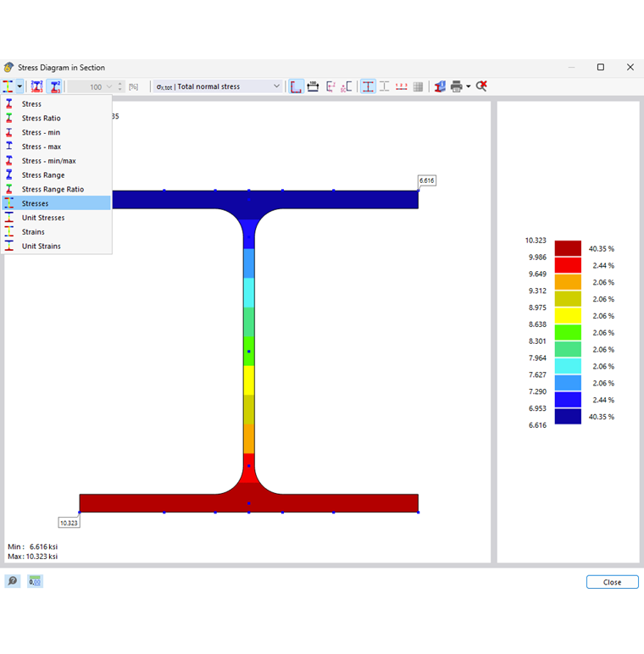Click the cyan legend color swatch
The width and height of the screenshot is (644, 654).
(x=568, y=366)
